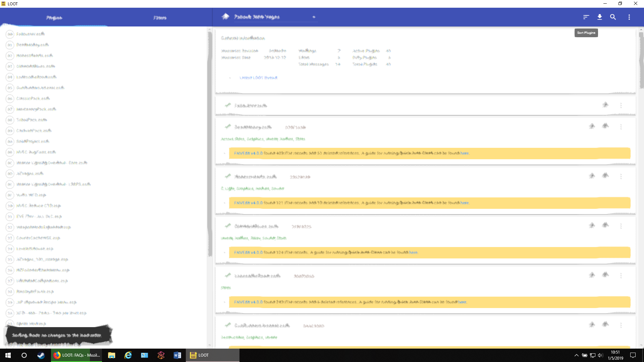Switch to the Filters tab

160,17
